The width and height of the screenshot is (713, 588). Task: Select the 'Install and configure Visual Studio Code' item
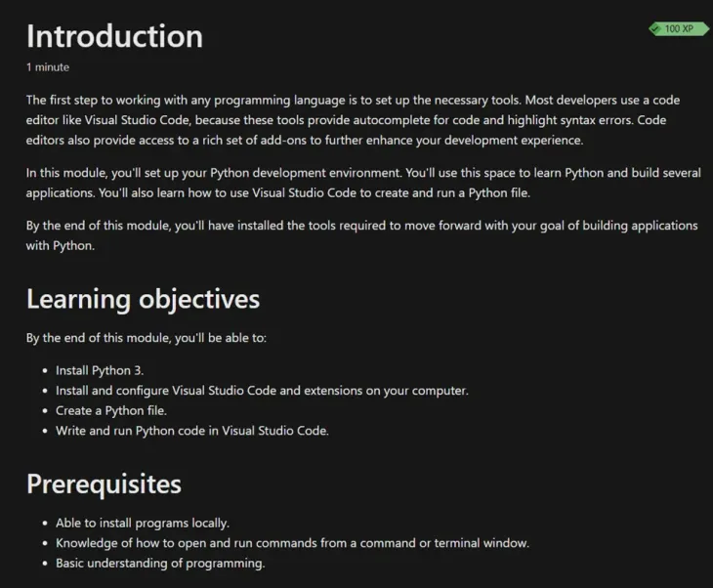click(x=262, y=391)
